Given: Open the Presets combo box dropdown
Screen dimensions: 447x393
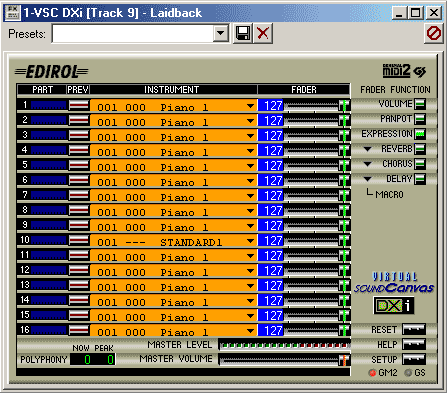Looking at the screenshot, I should click(x=221, y=33).
